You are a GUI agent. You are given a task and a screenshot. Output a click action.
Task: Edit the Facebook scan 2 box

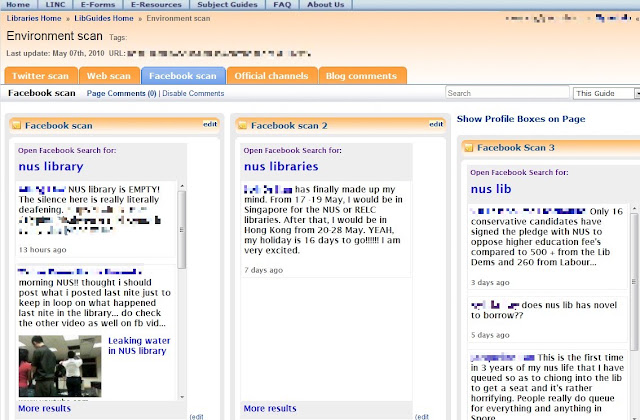click(436, 124)
